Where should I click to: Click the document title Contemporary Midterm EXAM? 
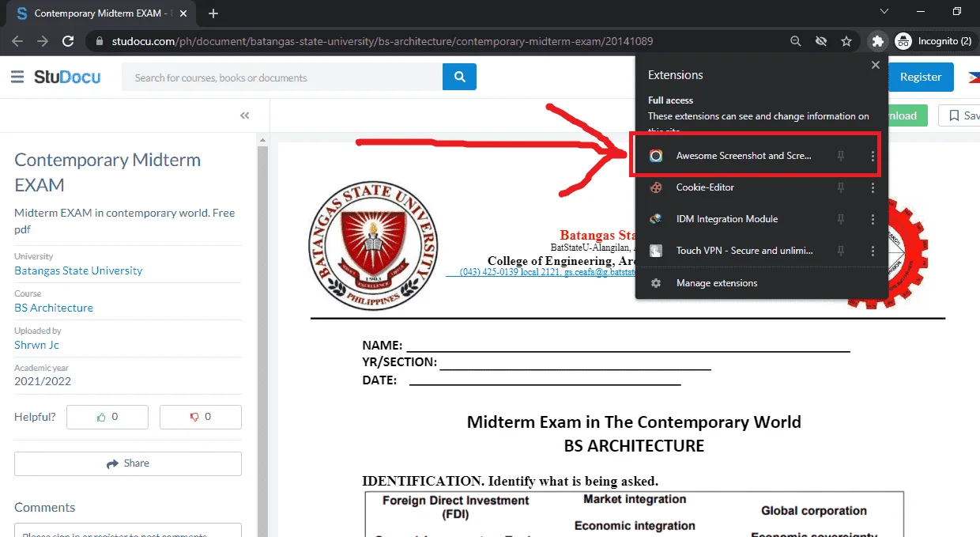tap(107, 172)
